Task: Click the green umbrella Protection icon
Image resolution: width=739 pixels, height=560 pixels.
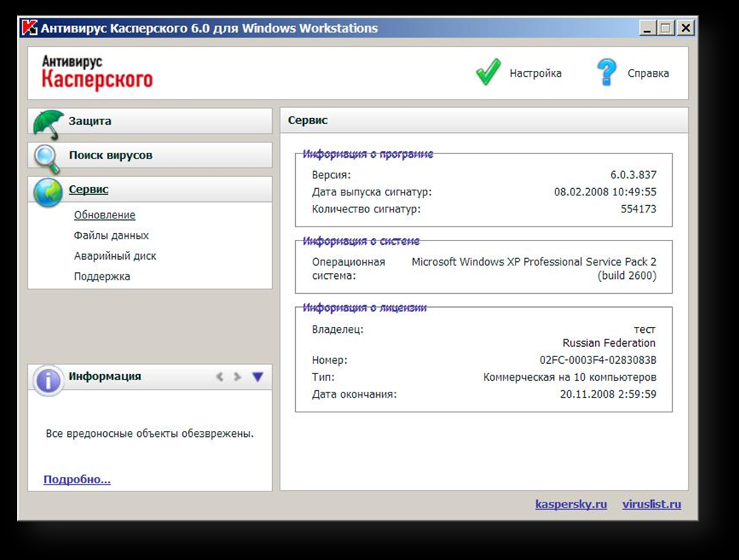Action: [x=48, y=124]
